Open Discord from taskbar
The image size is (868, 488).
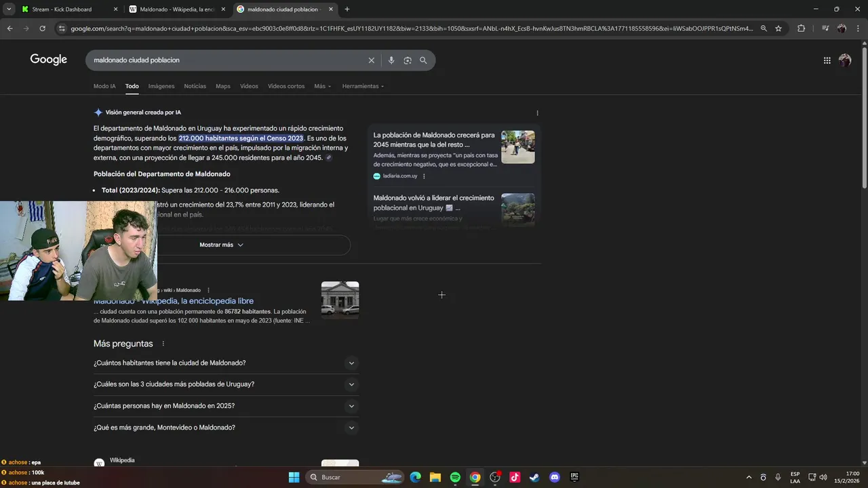tap(555, 477)
